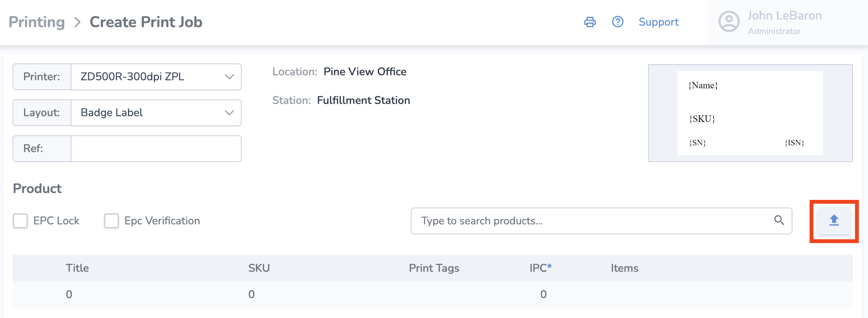Screen dimensions: 868x318
Task: Click the printer icon in header
Action: point(590,22)
